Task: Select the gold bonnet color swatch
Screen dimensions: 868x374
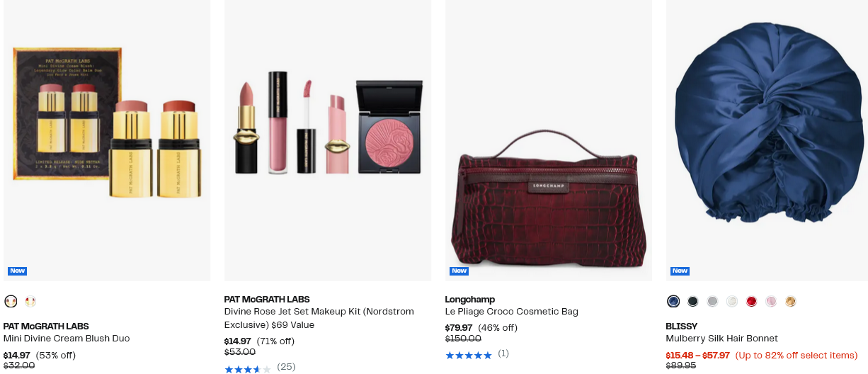Action: pos(790,301)
